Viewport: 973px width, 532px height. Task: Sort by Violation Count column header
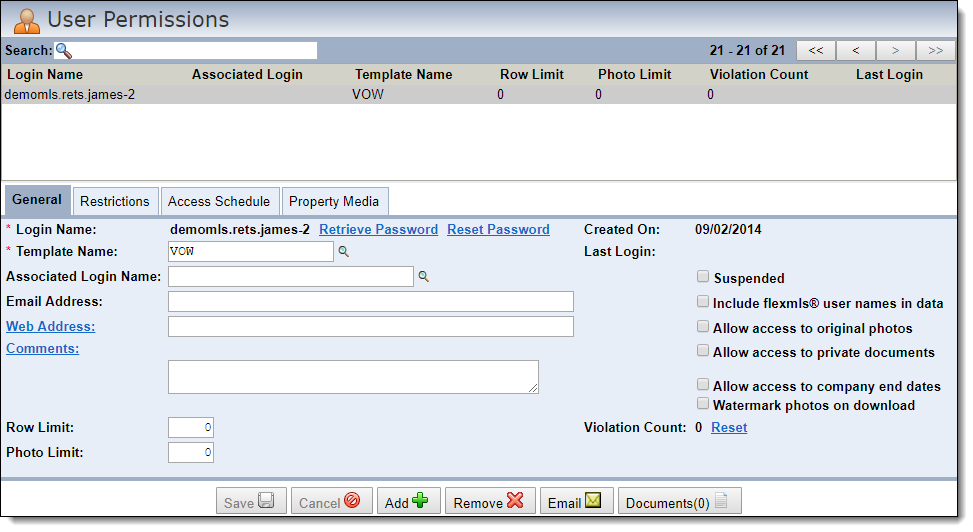pos(759,74)
